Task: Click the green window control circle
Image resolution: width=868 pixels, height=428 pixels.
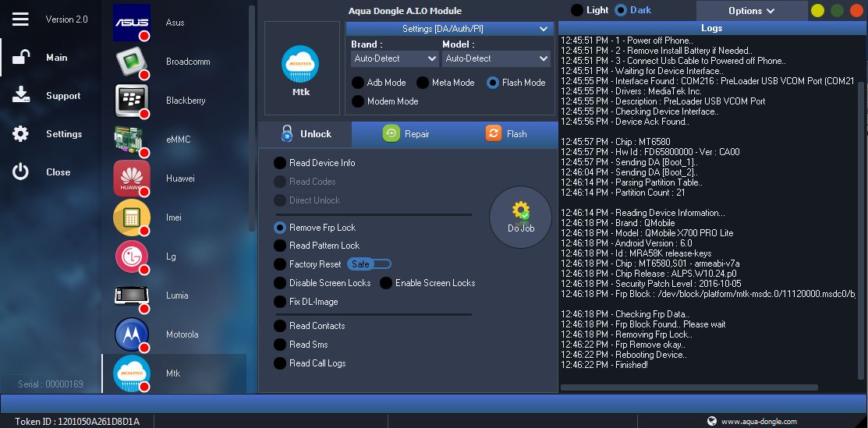Action: pyautogui.click(x=838, y=10)
